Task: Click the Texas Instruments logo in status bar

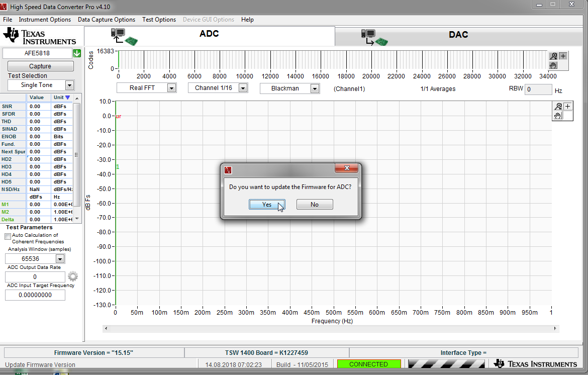Action: point(536,364)
